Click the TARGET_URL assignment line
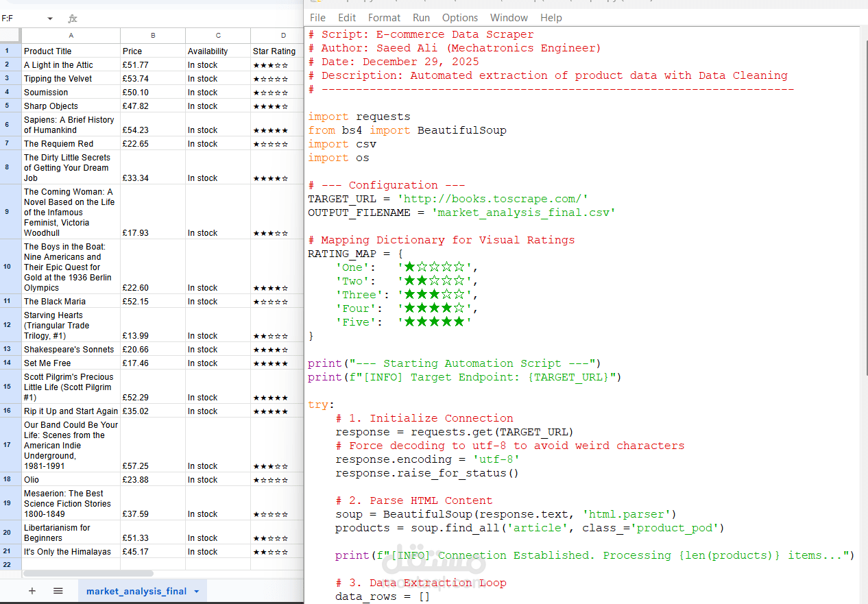Screen dimensions: 868x604 [448, 199]
